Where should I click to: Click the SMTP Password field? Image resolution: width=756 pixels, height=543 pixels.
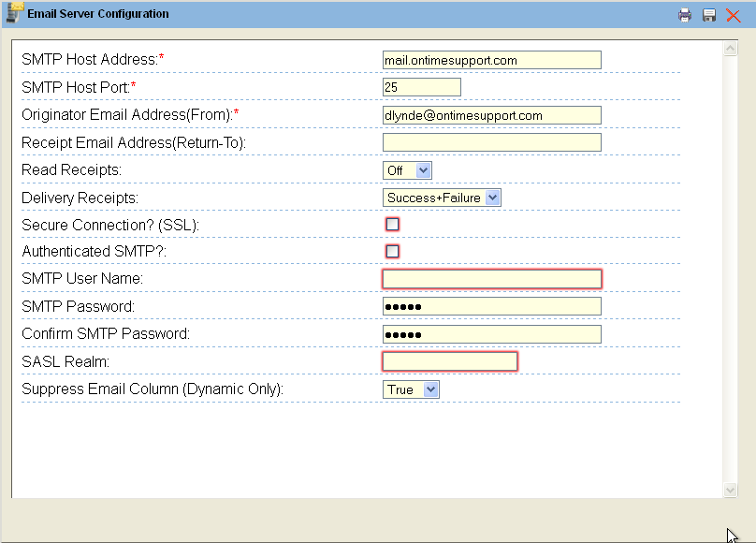pyautogui.click(x=491, y=306)
